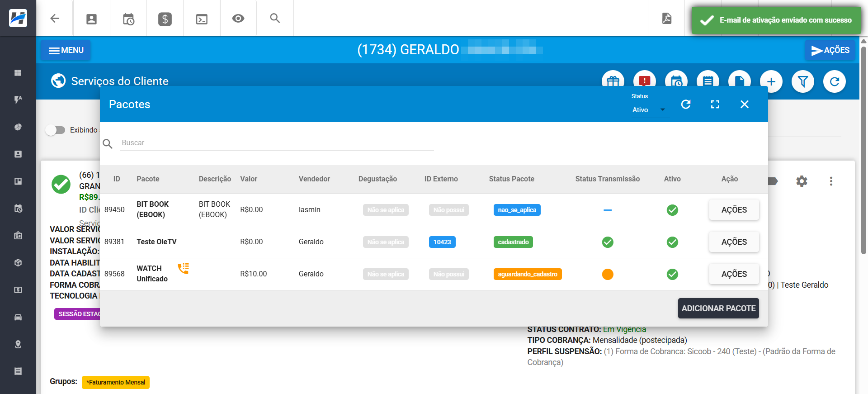This screenshot has height=394, width=868.
Task: Open the client profile toolbar icon
Action: click(91, 19)
